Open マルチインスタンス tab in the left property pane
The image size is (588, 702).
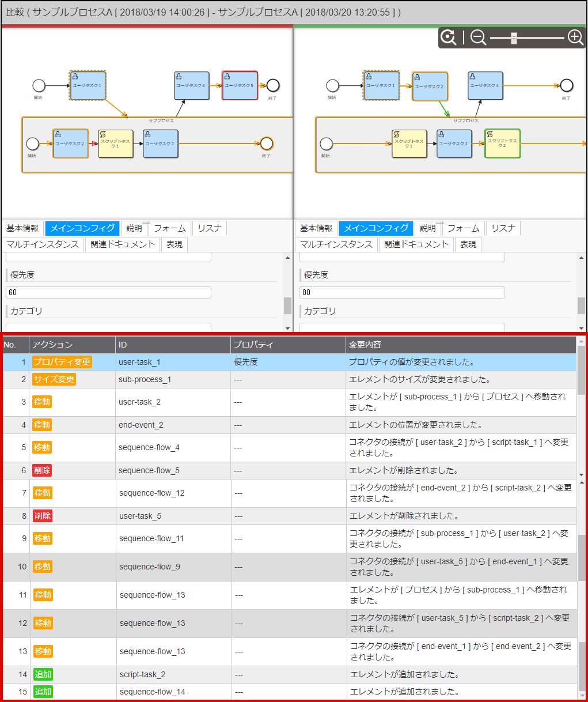click(x=43, y=244)
